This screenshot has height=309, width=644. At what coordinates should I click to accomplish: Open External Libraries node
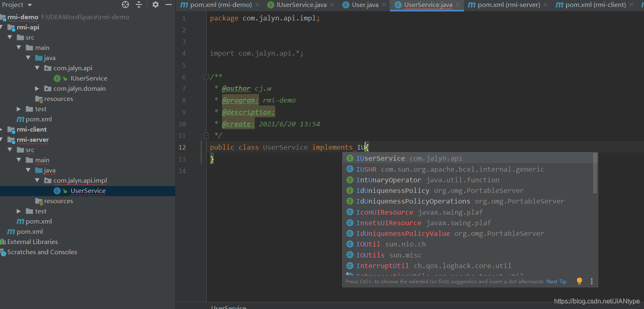33,242
